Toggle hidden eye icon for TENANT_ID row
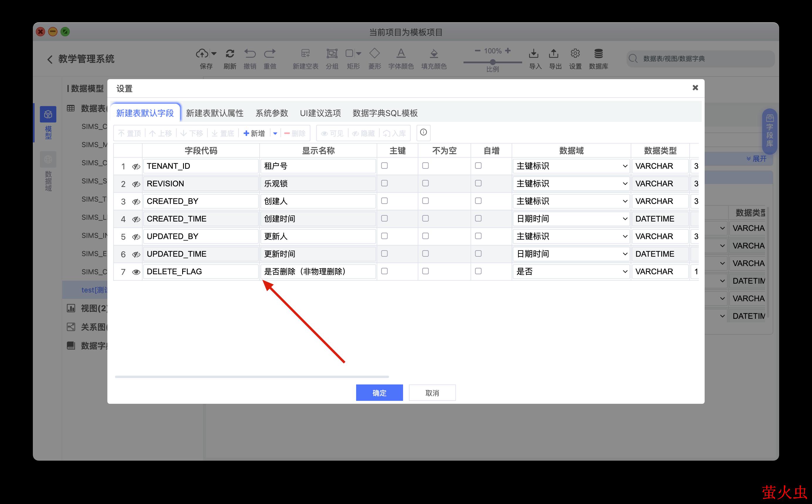The image size is (812, 504). click(x=136, y=166)
